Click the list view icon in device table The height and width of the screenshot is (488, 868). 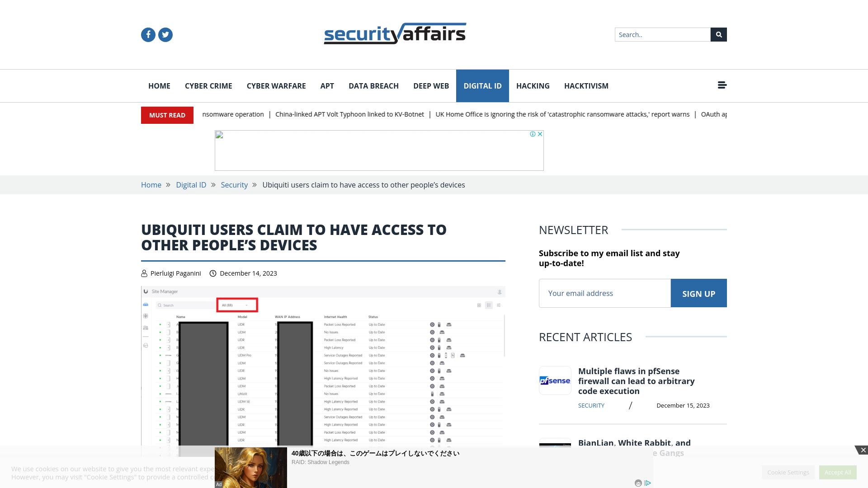coord(489,305)
